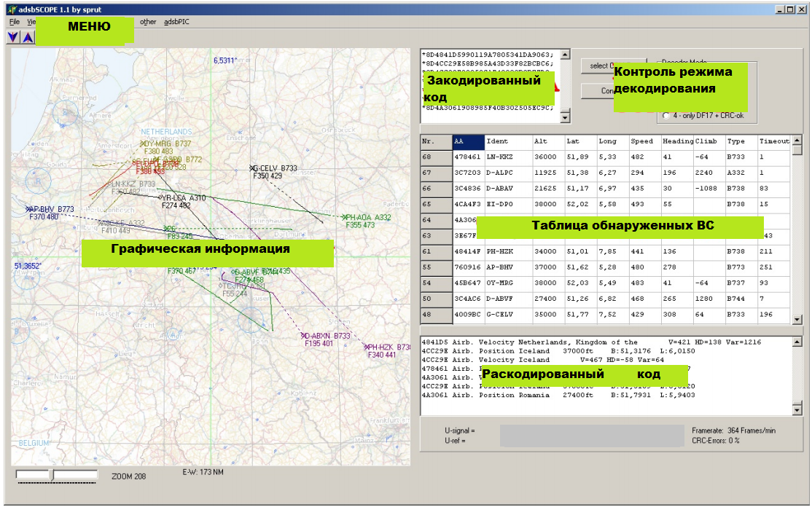
Task: Click the blue downward-arrow toolbar icon
Action: (12, 36)
